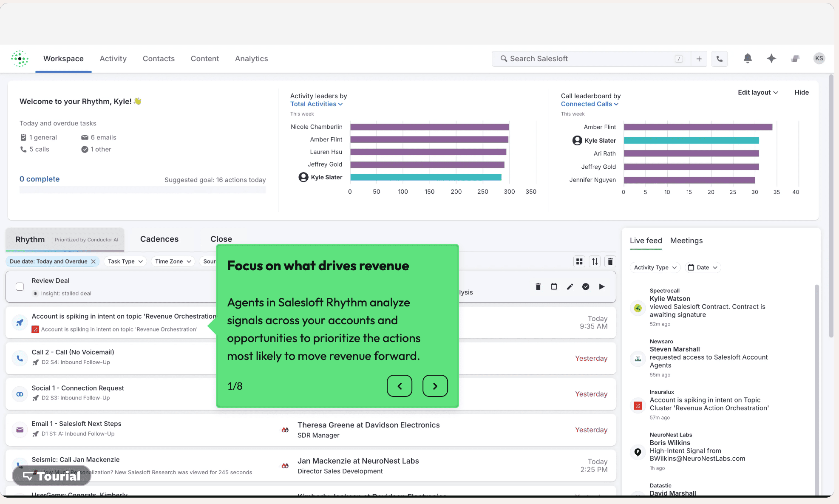839x504 pixels.
Task: Click 1 general task count
Action: [38, 137]
